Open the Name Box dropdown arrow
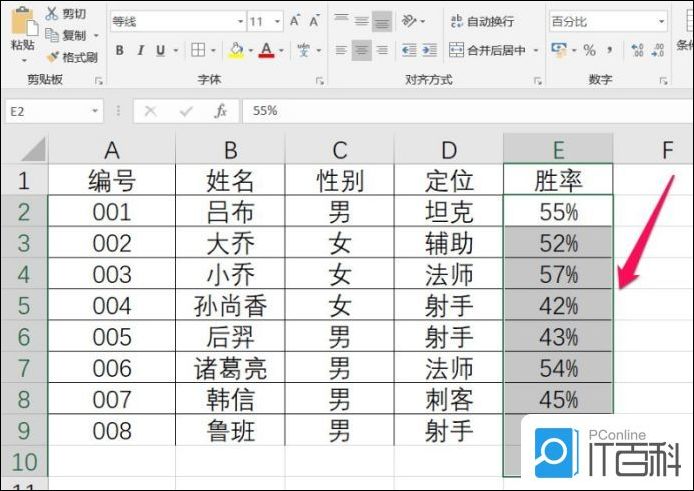The image size is (694, 491). point(95,111)
